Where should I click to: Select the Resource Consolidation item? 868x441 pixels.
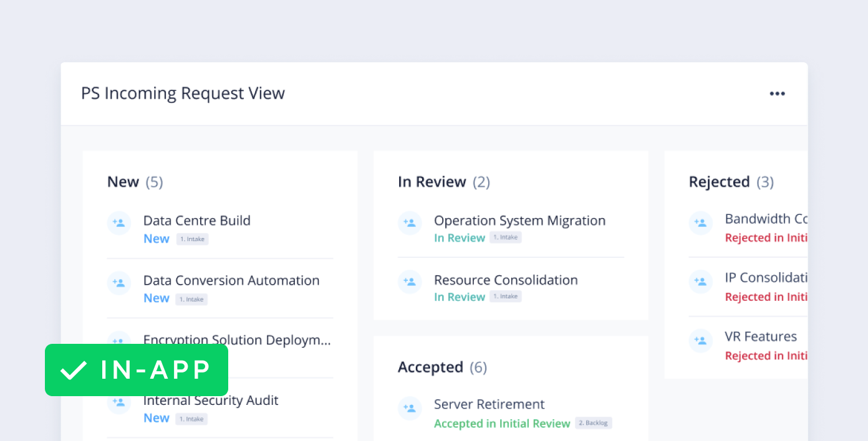click(506, 280)
